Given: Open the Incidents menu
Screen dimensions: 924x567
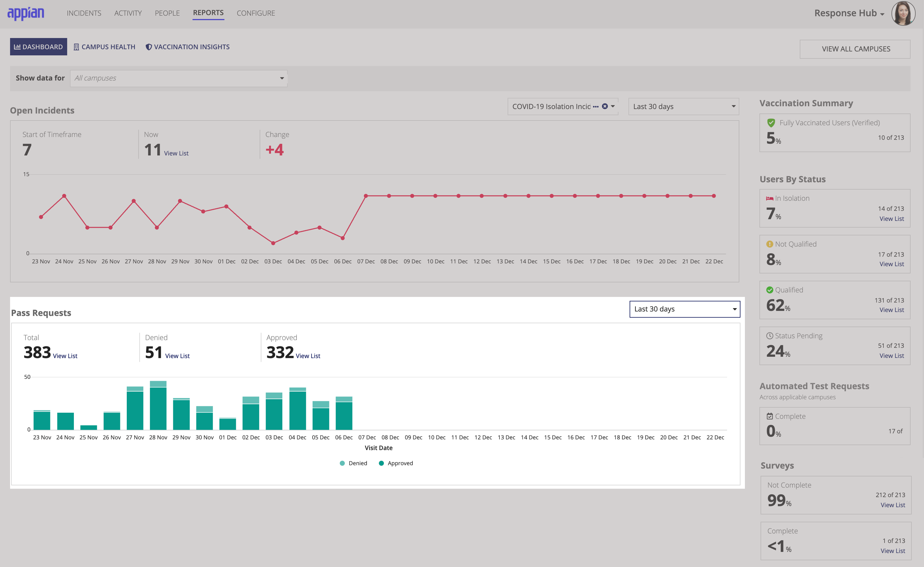Looking at the screenshot, I should 84,13.
